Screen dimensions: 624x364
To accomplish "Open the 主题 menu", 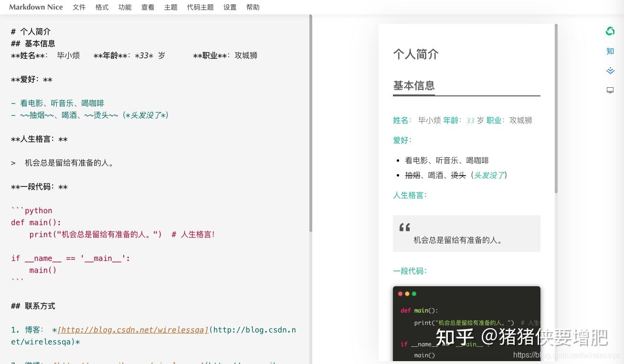I will [171, 7].
